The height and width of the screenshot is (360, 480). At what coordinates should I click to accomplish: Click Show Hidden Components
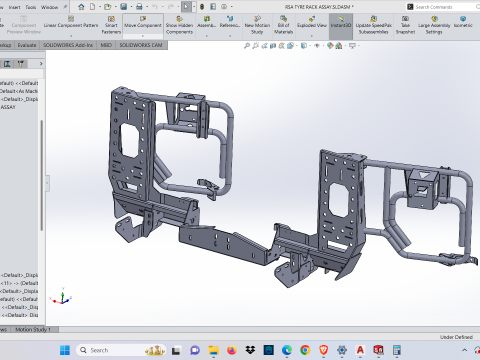[179, 25]
